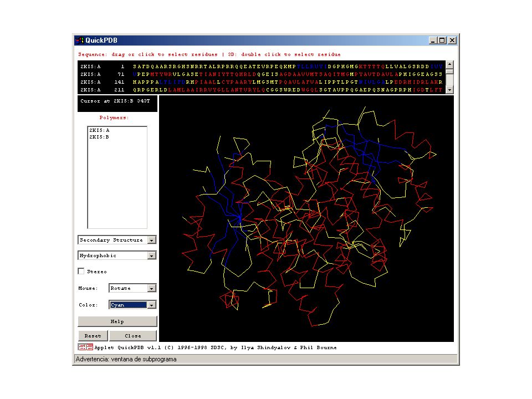Viewport: 532px width, 399px height.
Task: Click the Reset button
Action: point(93,336)
